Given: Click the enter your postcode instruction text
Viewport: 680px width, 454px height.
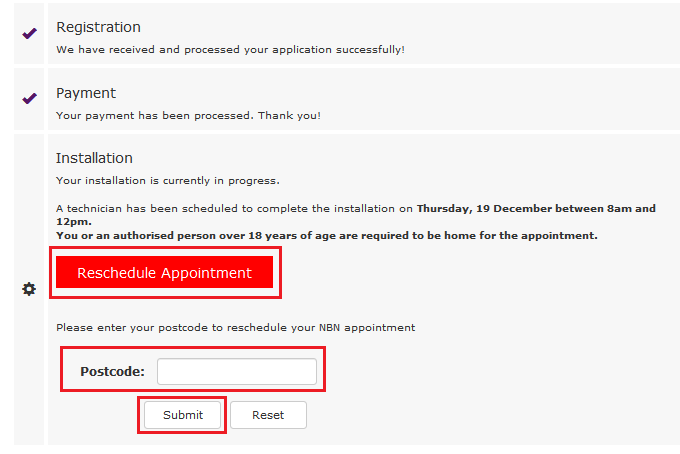Looking at the screenshot, I should 235,327.
